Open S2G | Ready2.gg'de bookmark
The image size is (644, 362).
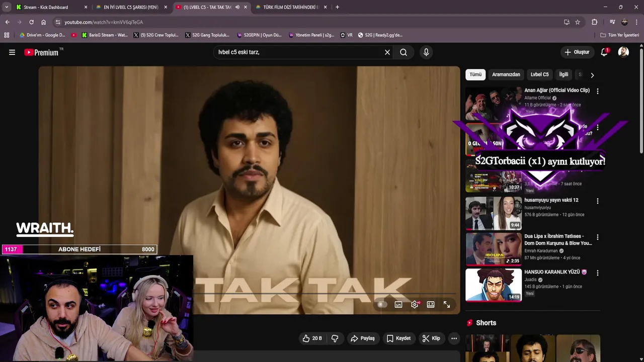pyautogui.click(x=380, y=35)
